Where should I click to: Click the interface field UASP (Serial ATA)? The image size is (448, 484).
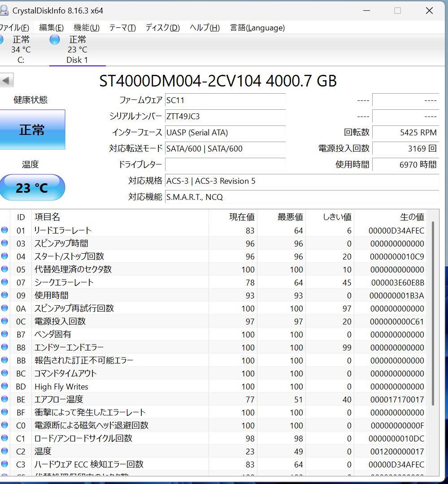coord(225,132)
